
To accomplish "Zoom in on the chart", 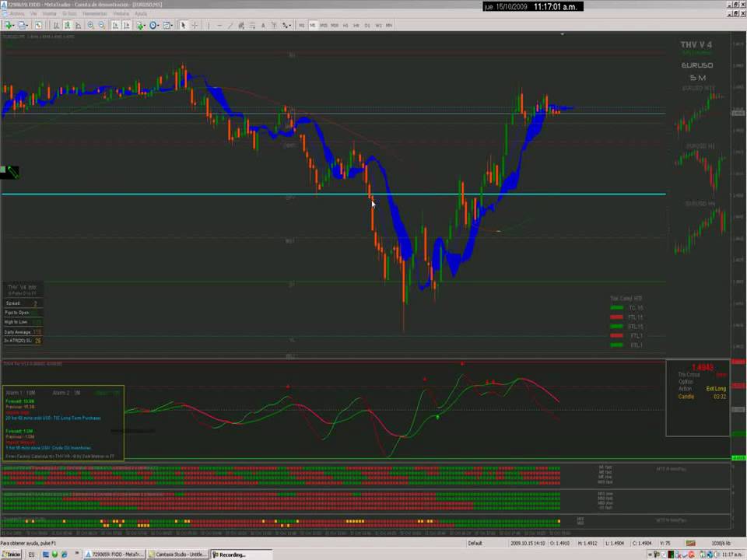I will pyautogui.click(x=90, y=25).
